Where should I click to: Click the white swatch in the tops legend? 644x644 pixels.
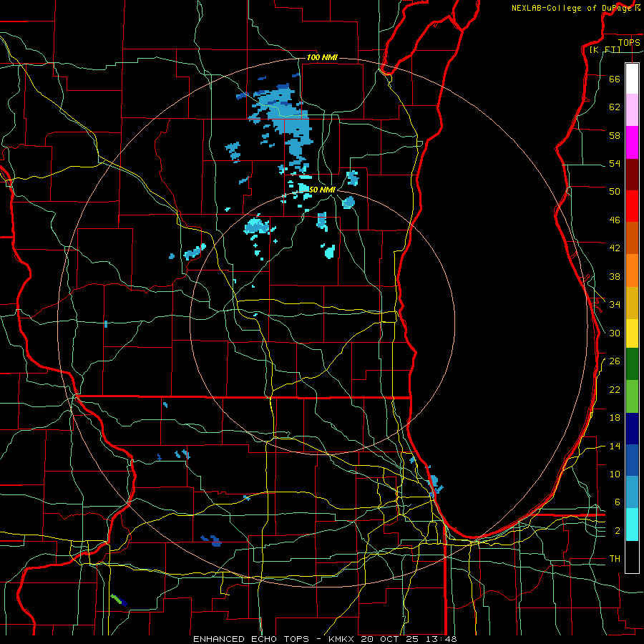632,79
